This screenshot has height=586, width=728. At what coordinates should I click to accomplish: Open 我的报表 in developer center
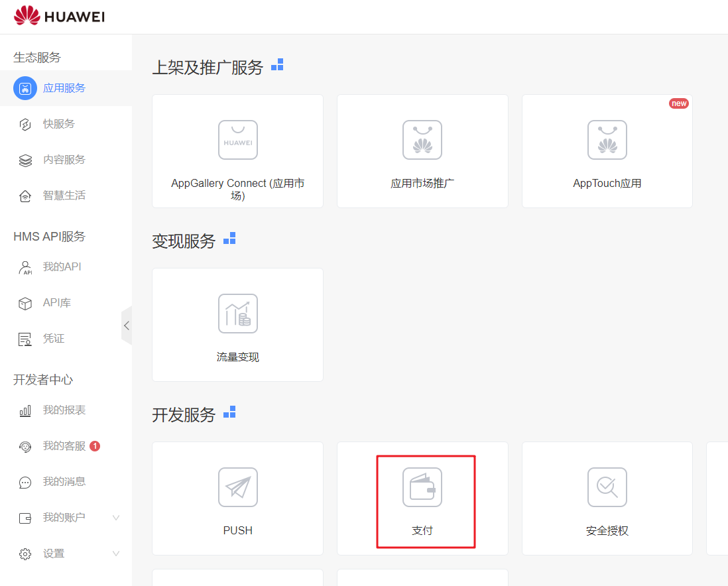point(64,410)
